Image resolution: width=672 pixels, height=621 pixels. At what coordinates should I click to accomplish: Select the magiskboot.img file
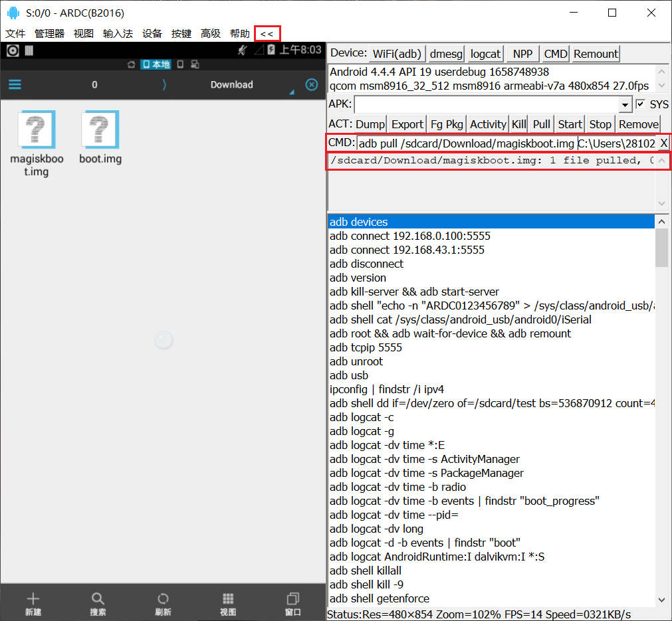tap(37, 130)
